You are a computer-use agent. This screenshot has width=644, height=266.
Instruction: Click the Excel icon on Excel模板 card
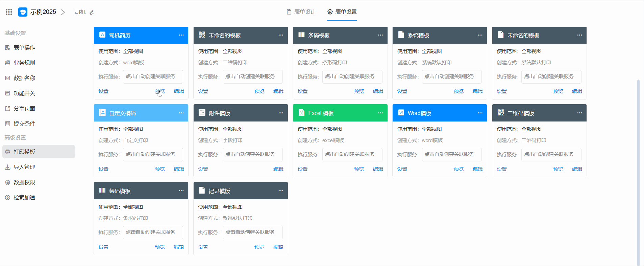pos(301,113)
